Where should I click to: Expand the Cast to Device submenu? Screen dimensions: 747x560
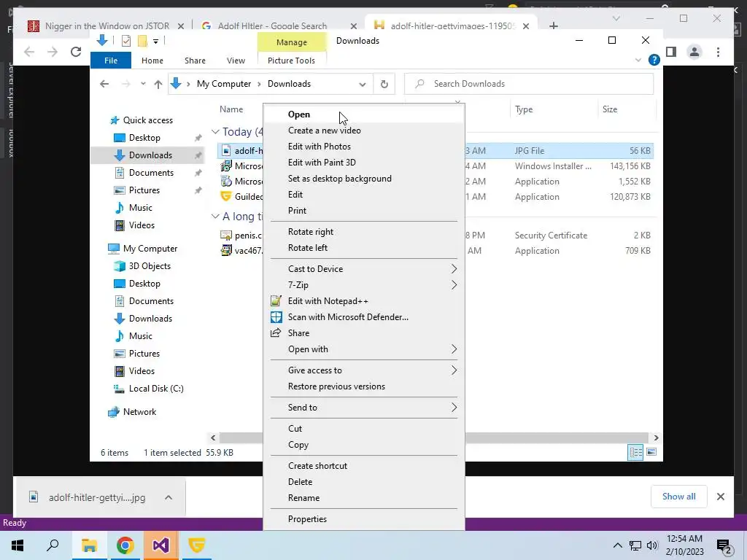point(364,269)
